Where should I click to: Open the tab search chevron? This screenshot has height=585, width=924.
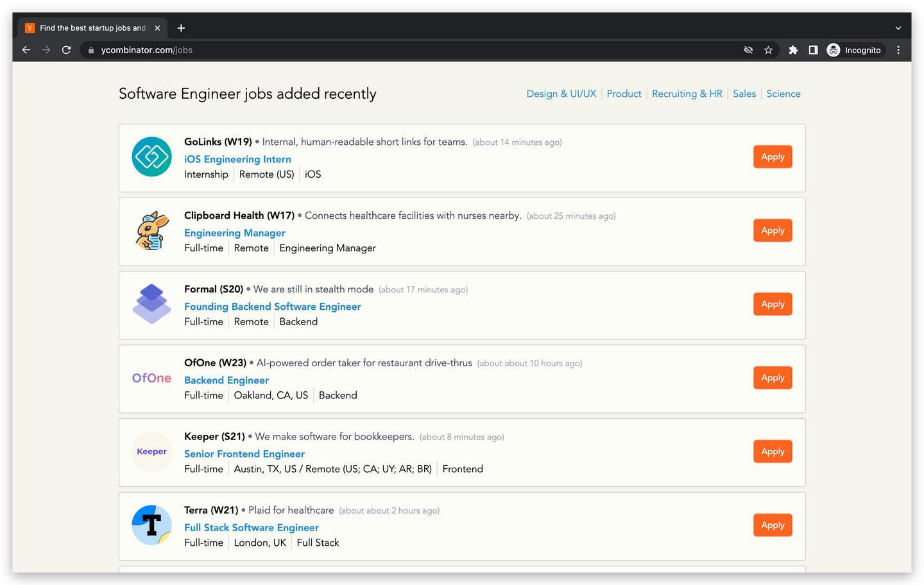coord(898,28)
